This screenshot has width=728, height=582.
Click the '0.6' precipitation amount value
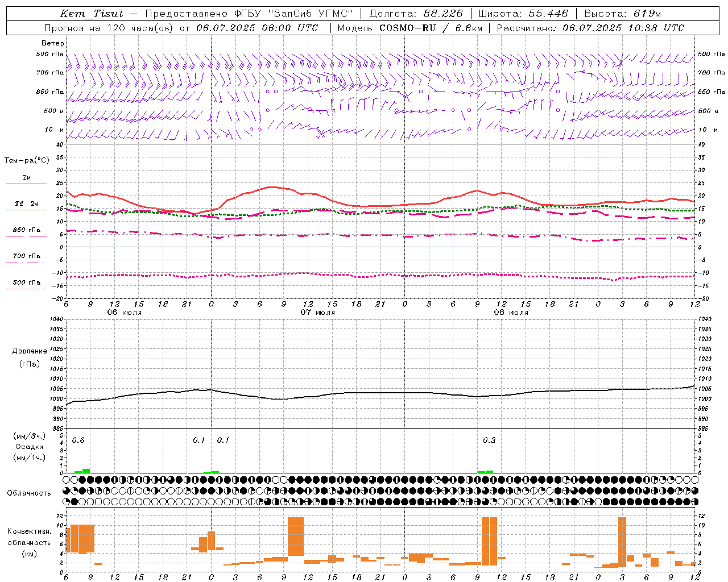tap(78, 440)
